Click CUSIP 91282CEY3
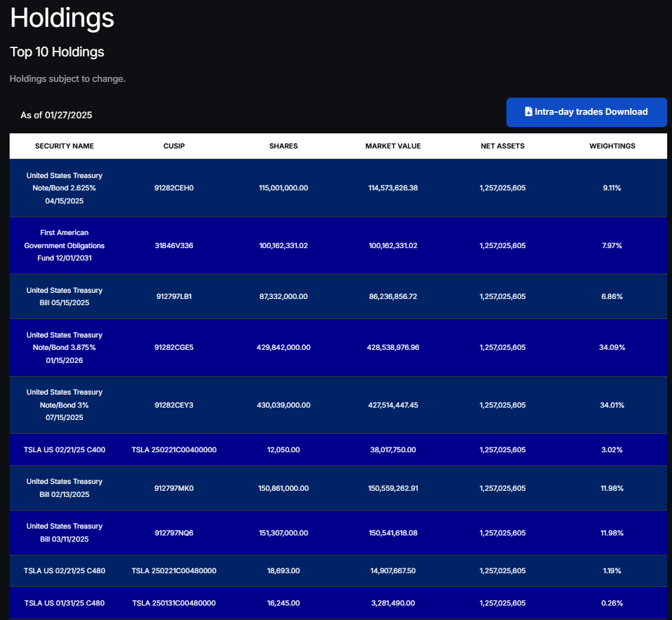Screen dimensions: 672x620 (x=174, y=405)
